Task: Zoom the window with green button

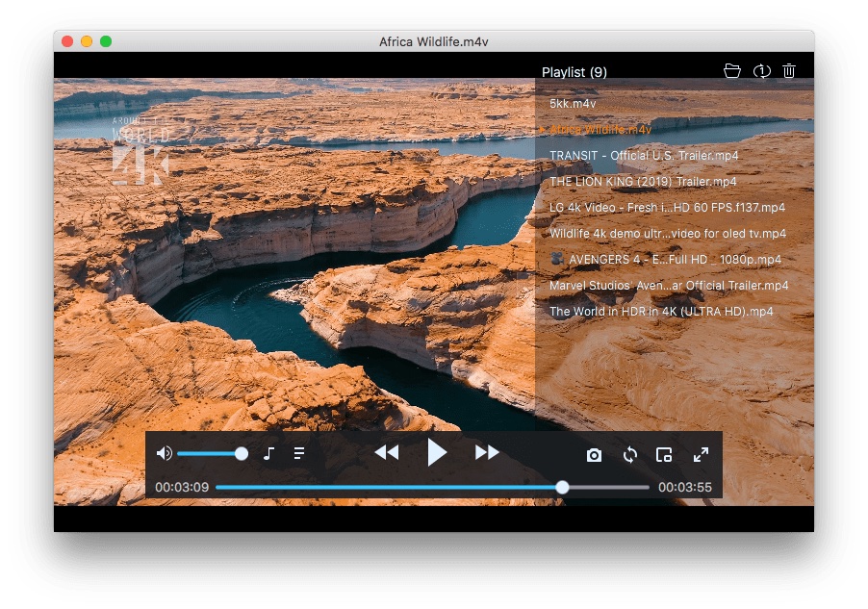Action: pyautogui.click(x=106, y=41)
